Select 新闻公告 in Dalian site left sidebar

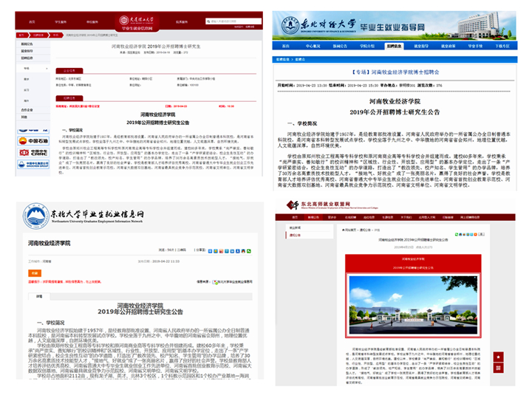[27, 44]
